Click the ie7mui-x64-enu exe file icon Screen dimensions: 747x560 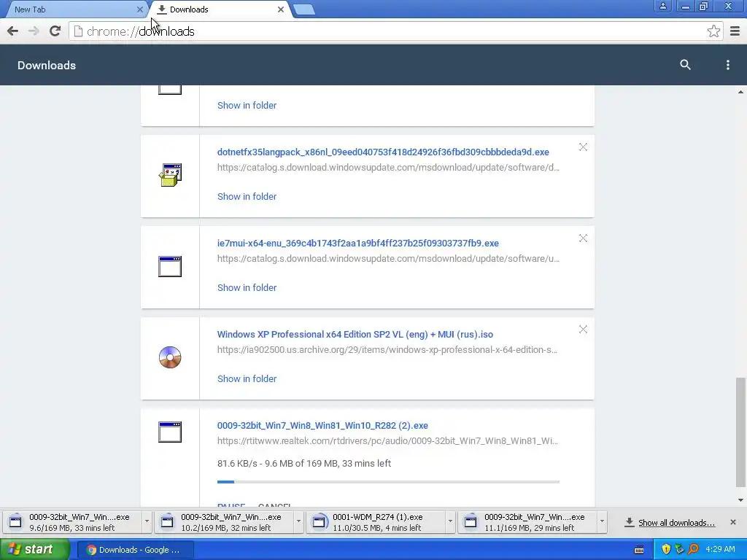(x=170, y=266)
